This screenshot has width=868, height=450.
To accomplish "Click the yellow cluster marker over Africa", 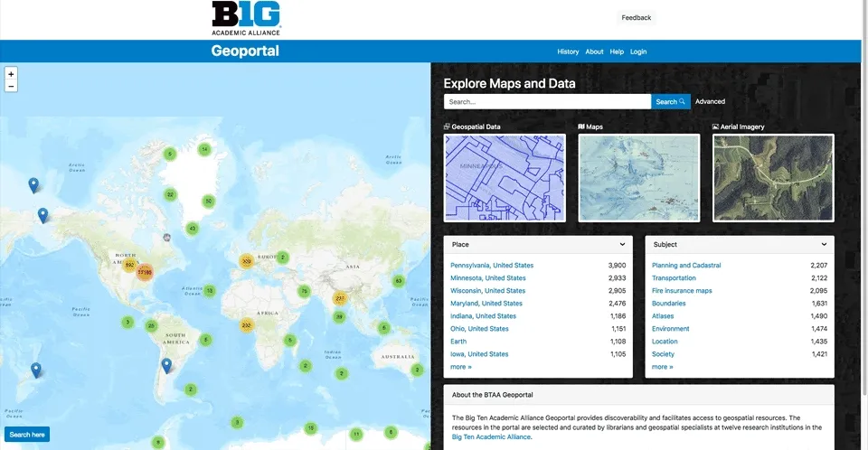I will [246, 324].
